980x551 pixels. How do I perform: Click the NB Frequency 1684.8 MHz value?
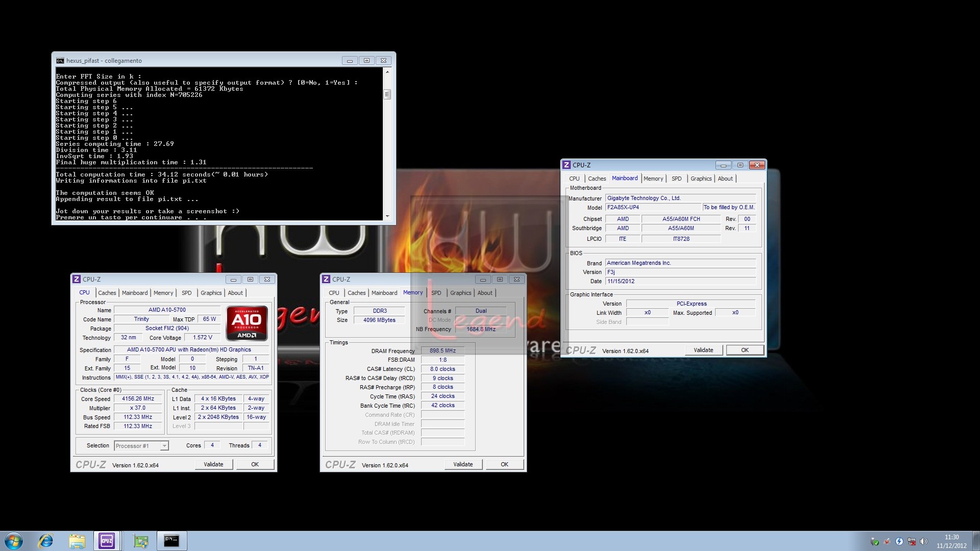pyautogui.click(x=481, y=330)
